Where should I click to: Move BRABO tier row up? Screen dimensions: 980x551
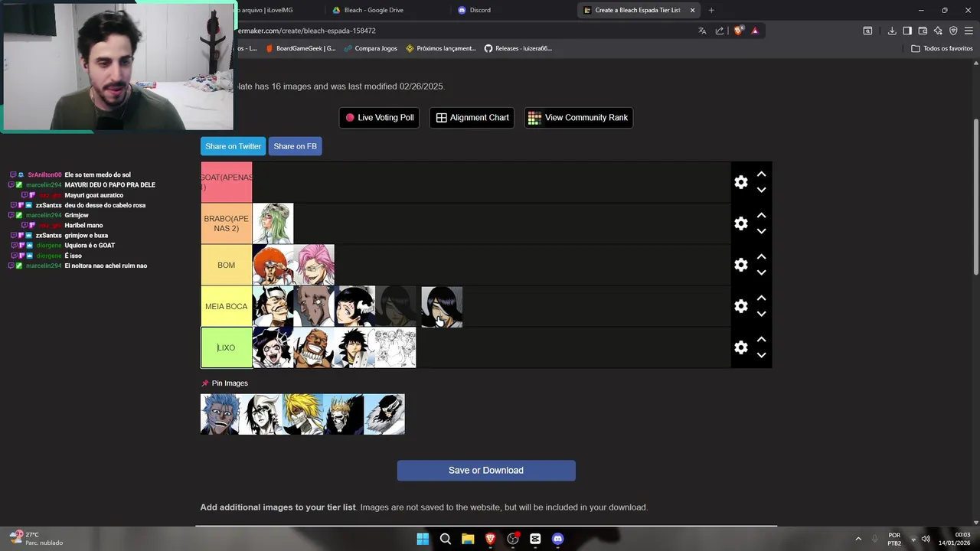click(761, 216)
